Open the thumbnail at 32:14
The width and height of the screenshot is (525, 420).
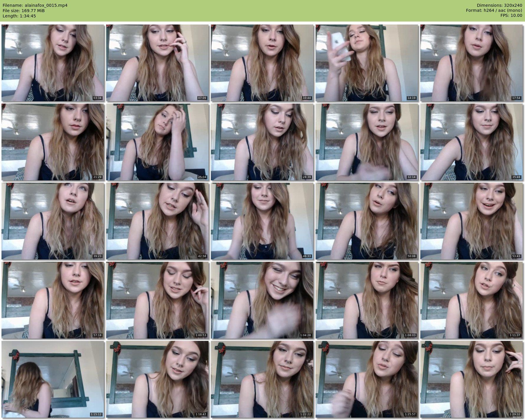[367, 142]
